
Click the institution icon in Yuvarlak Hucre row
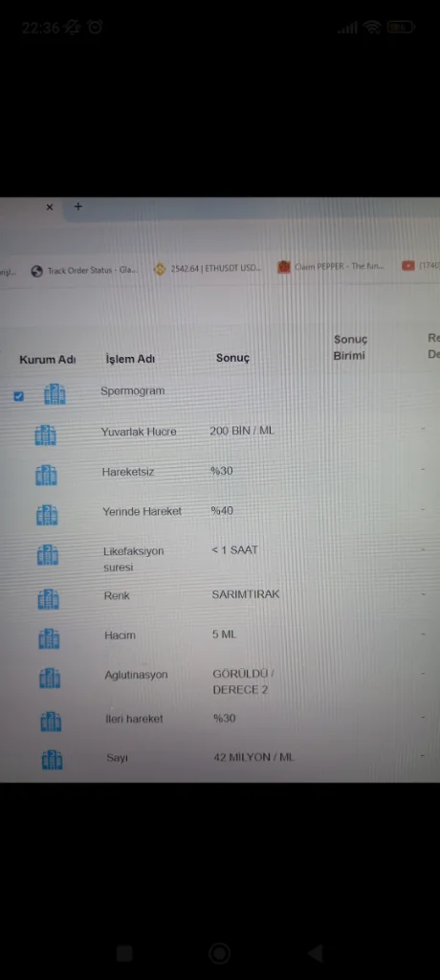[x=46, y=435]
